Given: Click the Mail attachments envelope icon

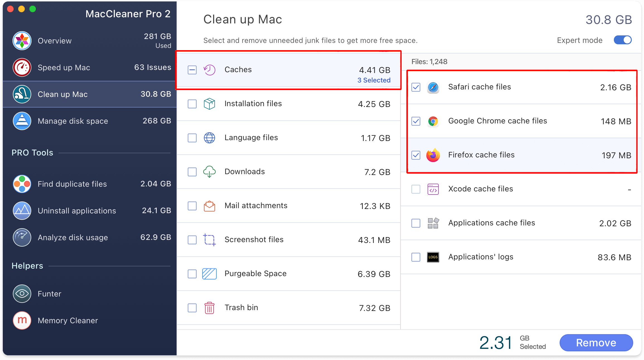Looking at the screenshot, I should click(x=209, y=206).
